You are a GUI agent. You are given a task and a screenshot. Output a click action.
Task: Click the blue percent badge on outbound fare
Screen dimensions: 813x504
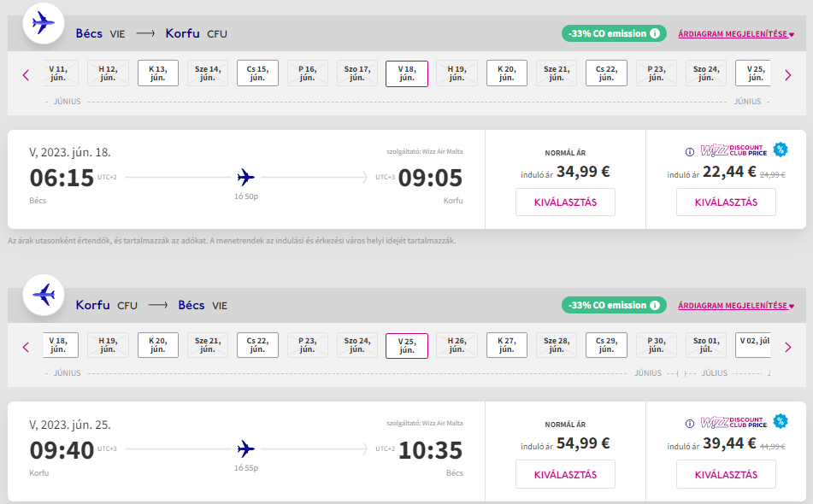[780, 150]
